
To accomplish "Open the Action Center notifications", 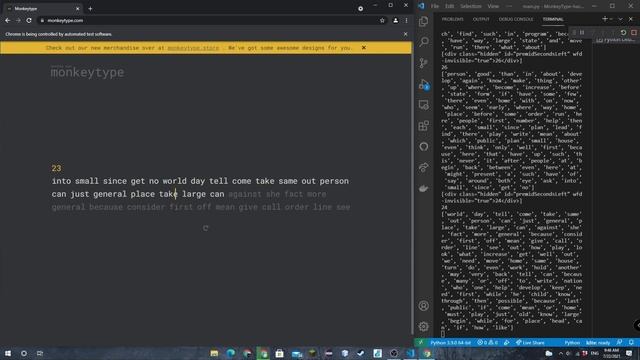I will [629, 353].
